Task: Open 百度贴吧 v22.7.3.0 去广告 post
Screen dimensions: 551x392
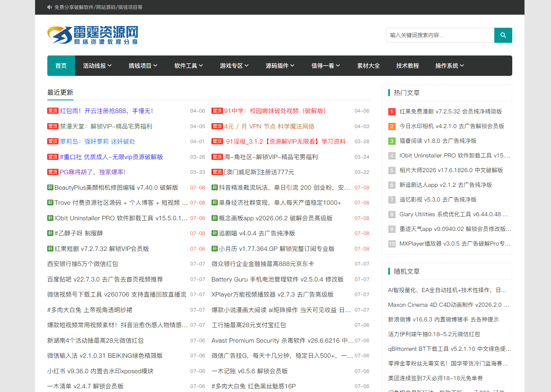Action: click(105, 279)
